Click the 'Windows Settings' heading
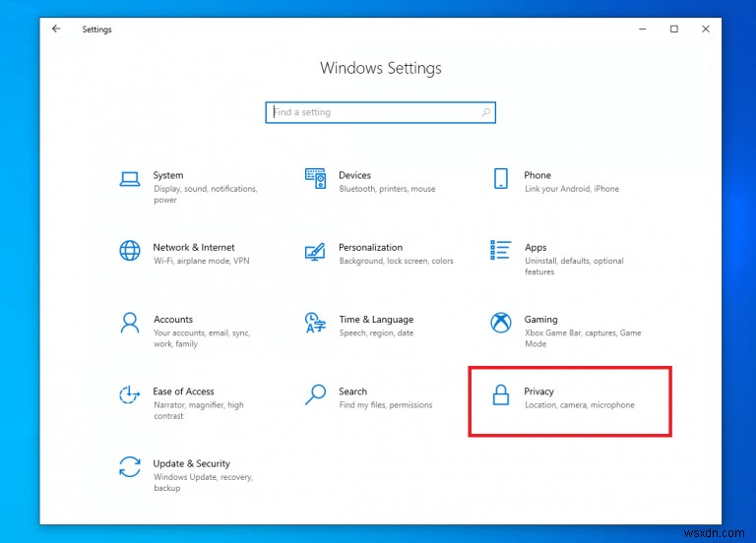756x543 pixels. [x=381, y=69]
